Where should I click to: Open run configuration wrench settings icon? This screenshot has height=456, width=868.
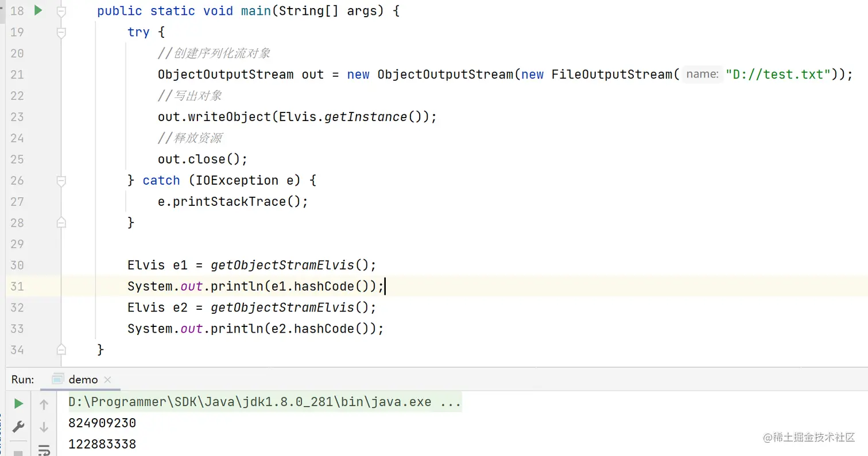point(18,427)
